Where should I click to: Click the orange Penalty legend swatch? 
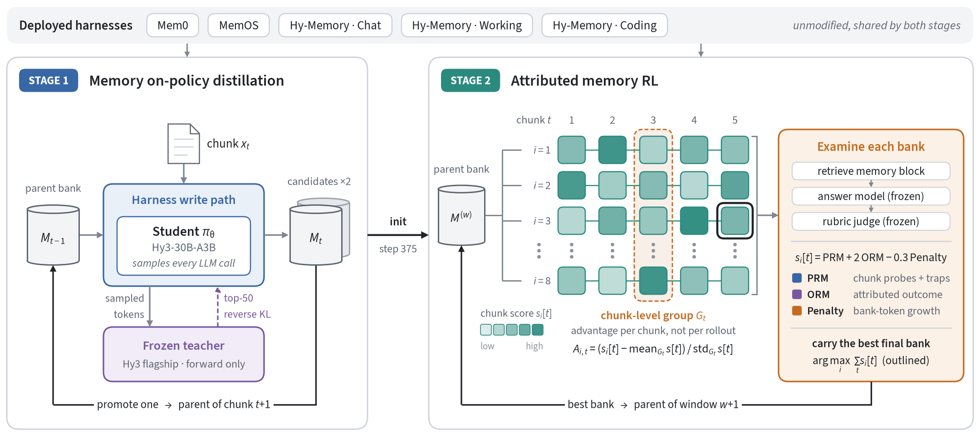pyautogui.click(x=797, y=311)
